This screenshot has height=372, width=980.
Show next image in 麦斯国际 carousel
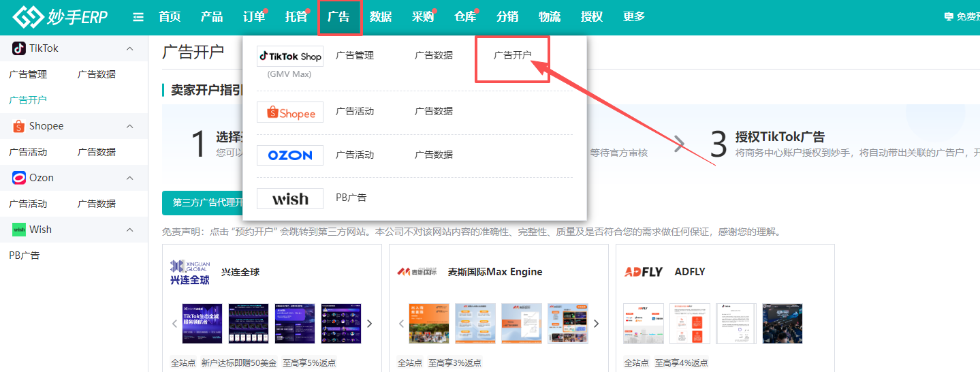tap(597, 324)
